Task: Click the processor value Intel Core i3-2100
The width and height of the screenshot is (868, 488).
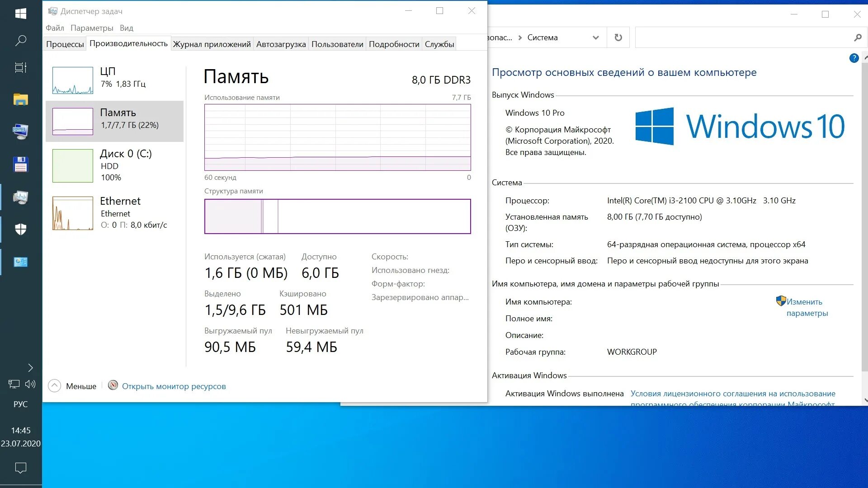Action: point(701,201)
